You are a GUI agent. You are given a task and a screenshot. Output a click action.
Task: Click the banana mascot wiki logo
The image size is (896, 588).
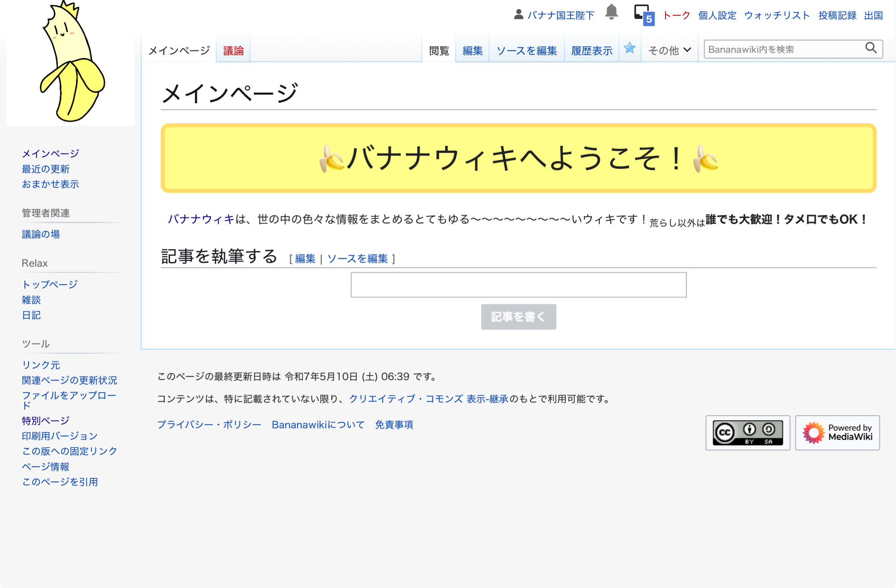[x=71, y=63]
